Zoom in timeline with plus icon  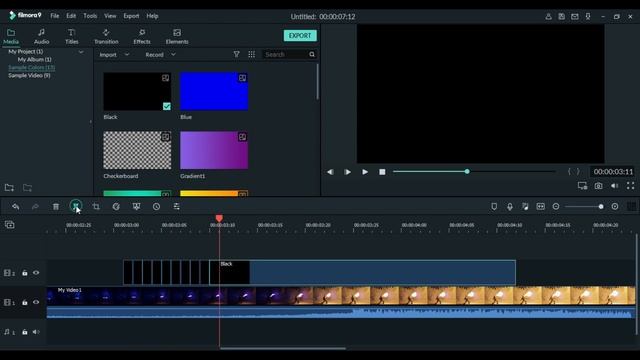(615, 207)
